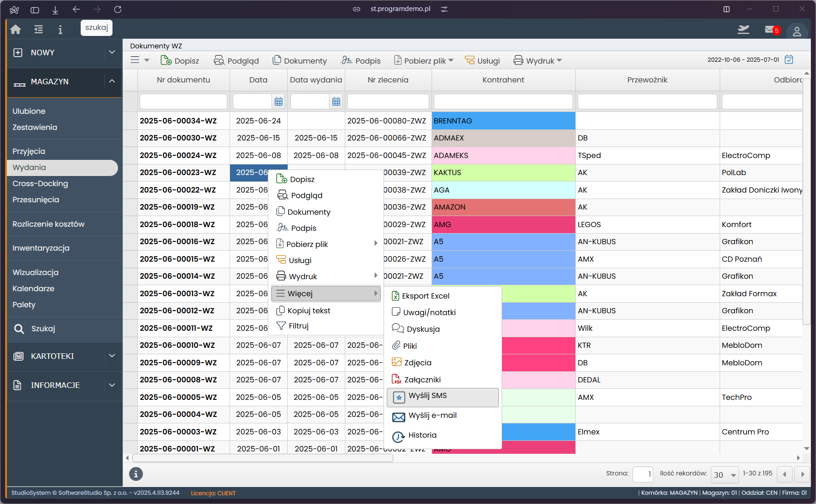This screenshot has height=504, width=816.
Task: Click Podpis button in toolbar
Action: click(361, 61)
